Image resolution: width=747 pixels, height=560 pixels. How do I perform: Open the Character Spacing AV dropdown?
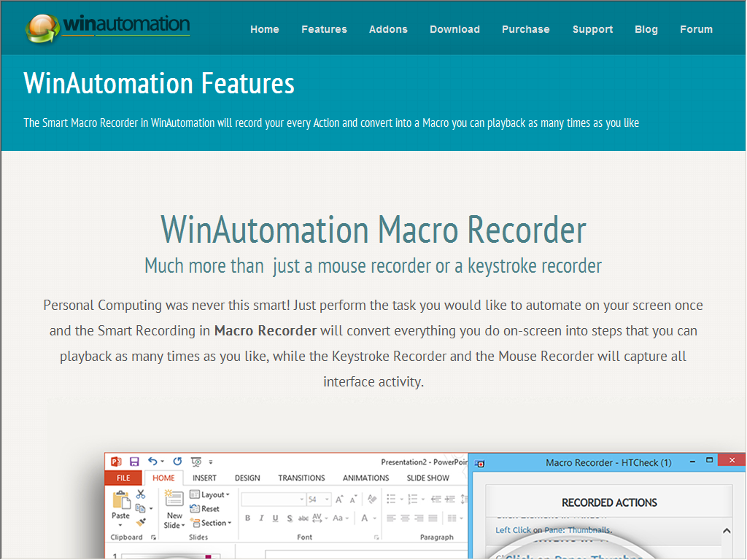pyautogui.click(x=320, y=518)
